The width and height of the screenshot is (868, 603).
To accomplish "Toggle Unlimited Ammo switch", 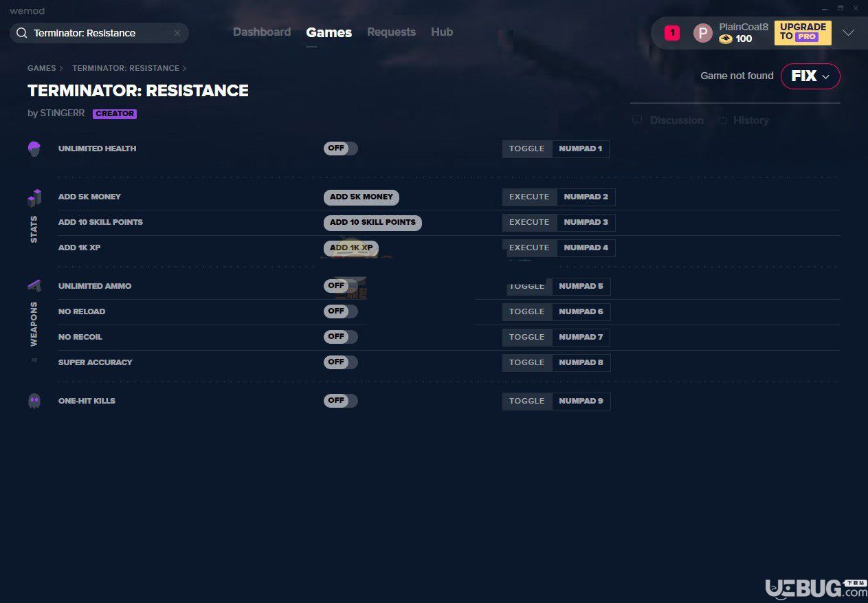I will tap(341, 285).
